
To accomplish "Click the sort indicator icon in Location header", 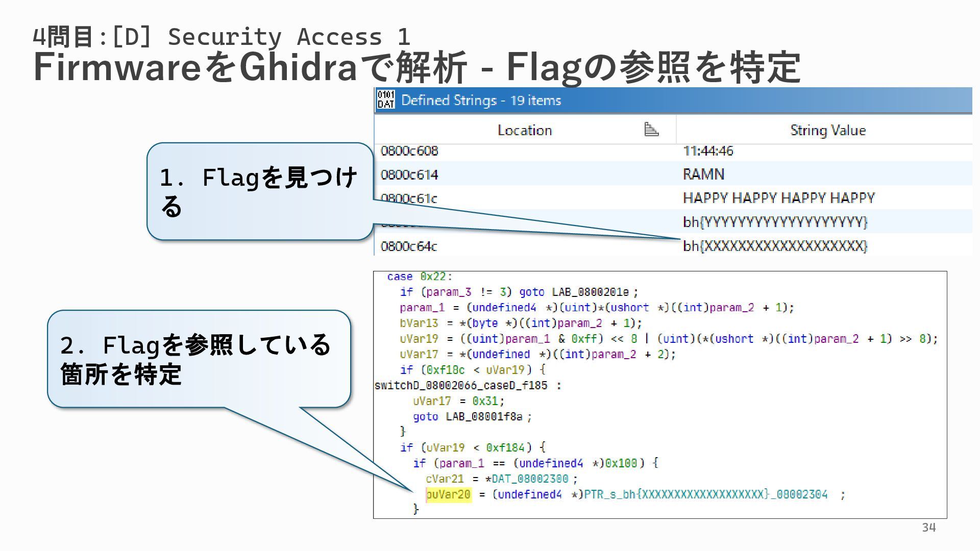I will 651,130.
